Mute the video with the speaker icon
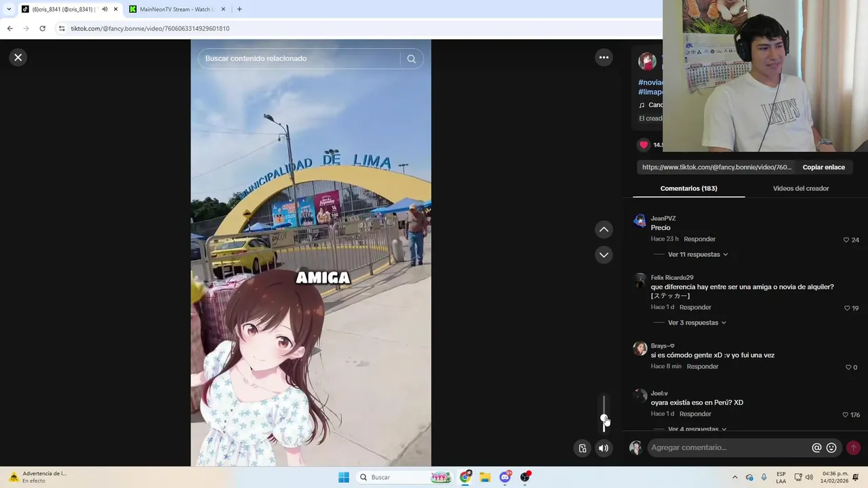 (604, 448)
